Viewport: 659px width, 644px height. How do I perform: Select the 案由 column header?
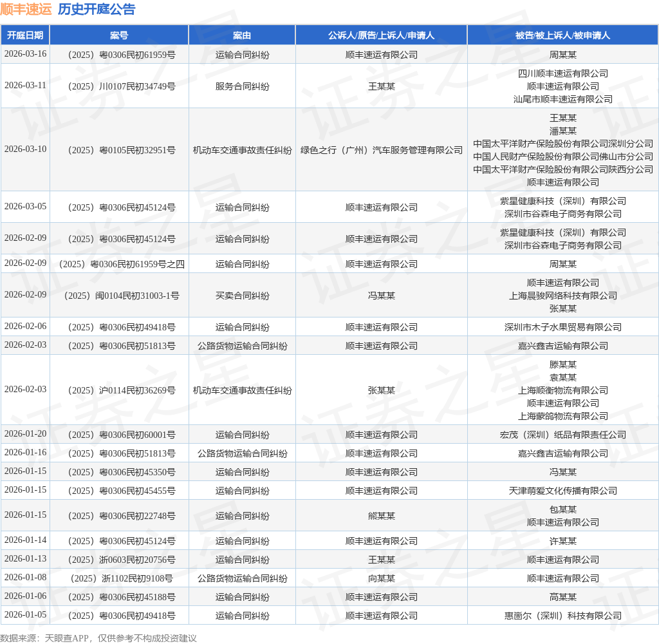(x=242, y=35)
